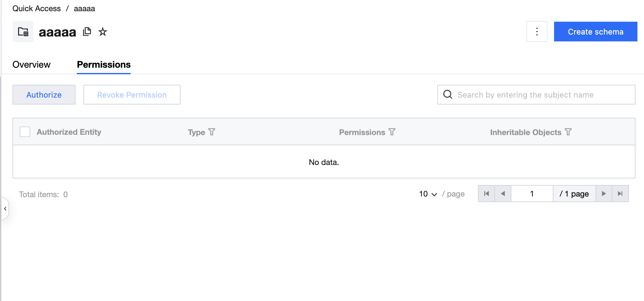The width and height of the screenshot is (644, 301).
Task: Jump to the last page
Action: pos(620,194)
